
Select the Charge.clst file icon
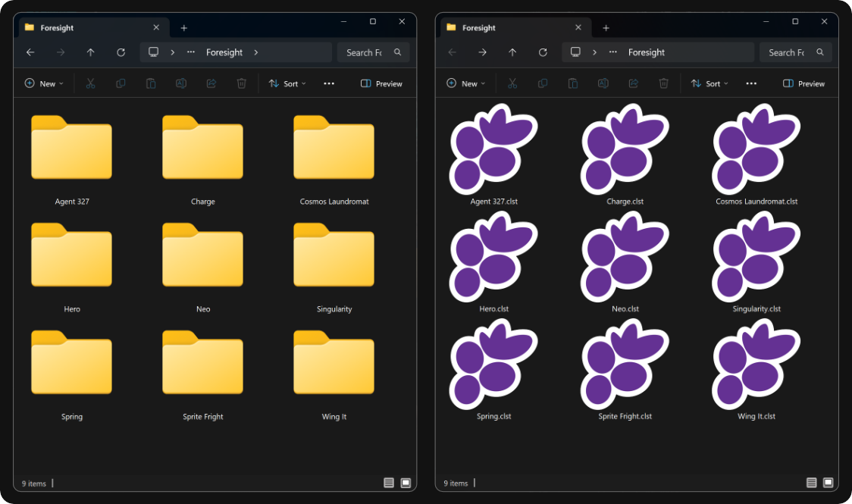point(625,149)
